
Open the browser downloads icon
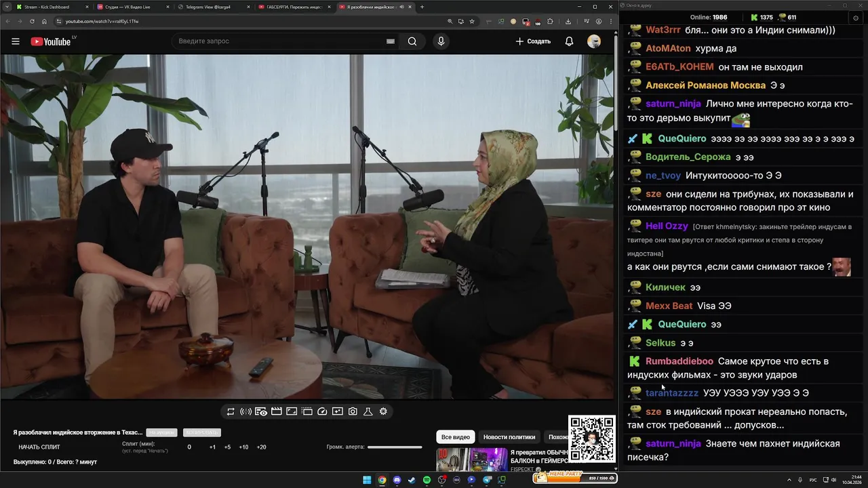pyautogui.click(x=568, y=21)
